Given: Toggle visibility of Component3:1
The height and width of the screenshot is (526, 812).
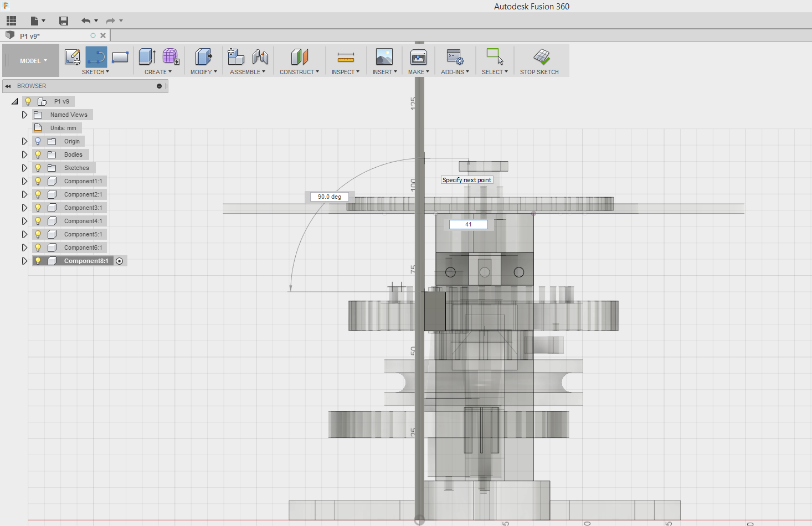Looking at the screenshot, I should point(38,208).
